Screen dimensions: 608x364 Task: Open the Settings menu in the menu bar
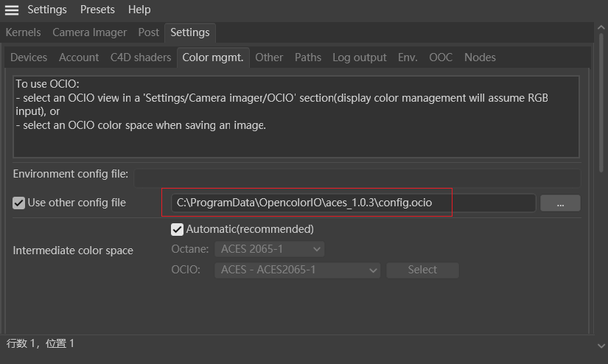[x=47, y=10]
